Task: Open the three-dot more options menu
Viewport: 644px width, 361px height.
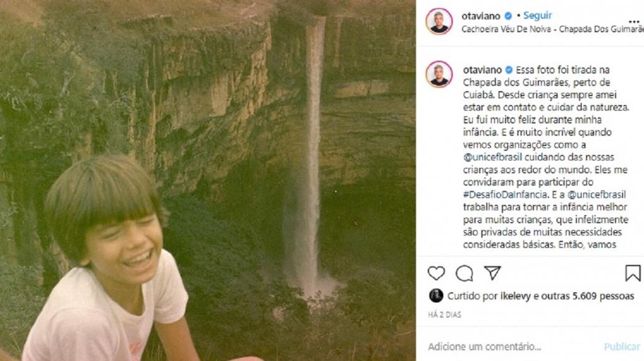Action: pos(634,21)
